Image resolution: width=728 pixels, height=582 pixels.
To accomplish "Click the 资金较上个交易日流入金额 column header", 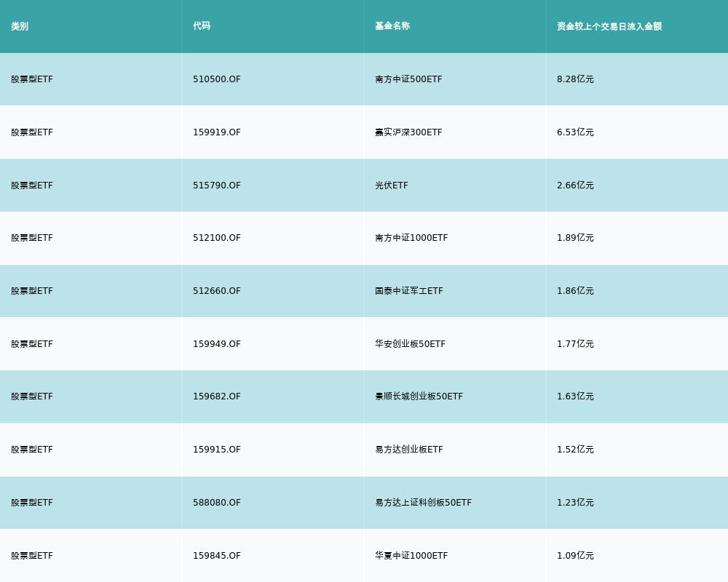I will coord(609,26).
